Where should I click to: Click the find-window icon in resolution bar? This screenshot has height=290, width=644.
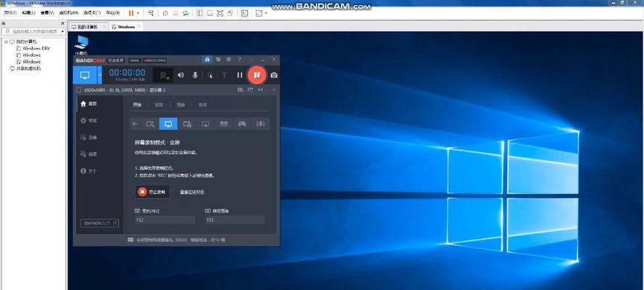pyautogui.click(x=240, y=90)
